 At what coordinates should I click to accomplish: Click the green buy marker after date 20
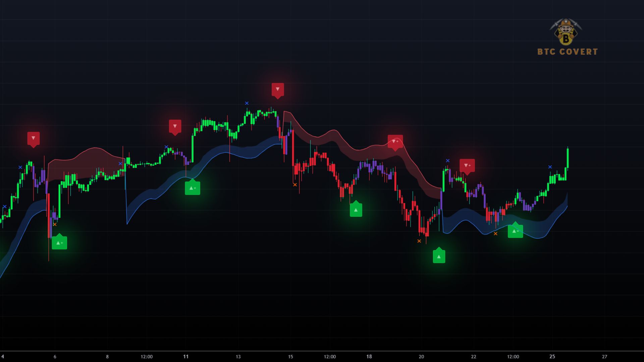(x=439, y=256)
